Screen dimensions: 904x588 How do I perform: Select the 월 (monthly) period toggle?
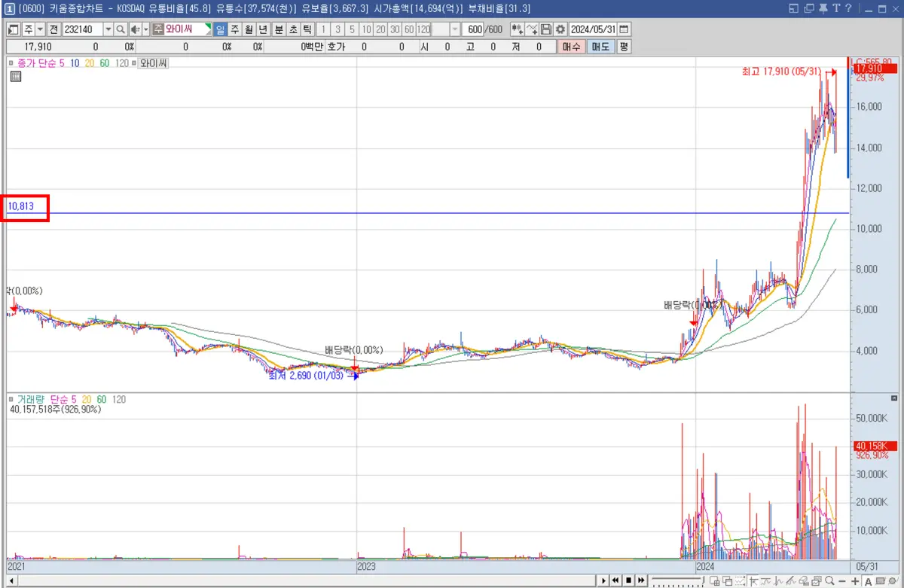coord(248,29)
